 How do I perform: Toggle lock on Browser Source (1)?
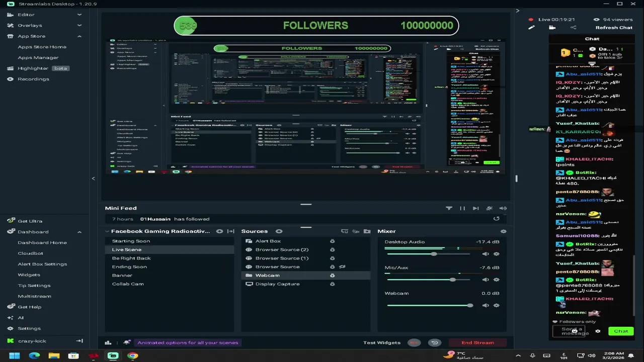pos(332,258)
